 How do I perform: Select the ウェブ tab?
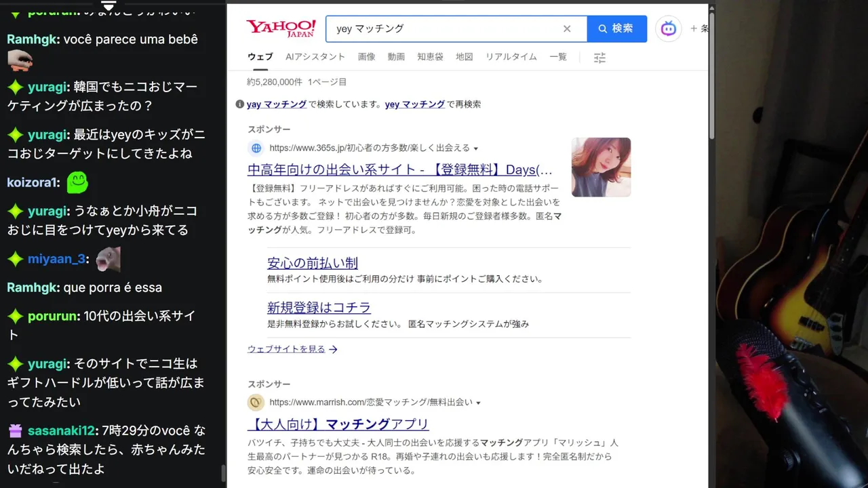point(260,57)
